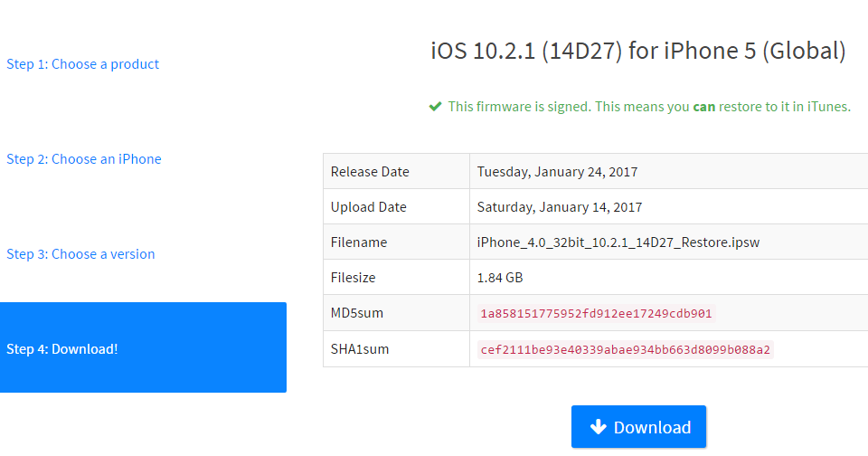
Task: Click the Saturday, January 14, 2017 date
Action: pos(560,207)
